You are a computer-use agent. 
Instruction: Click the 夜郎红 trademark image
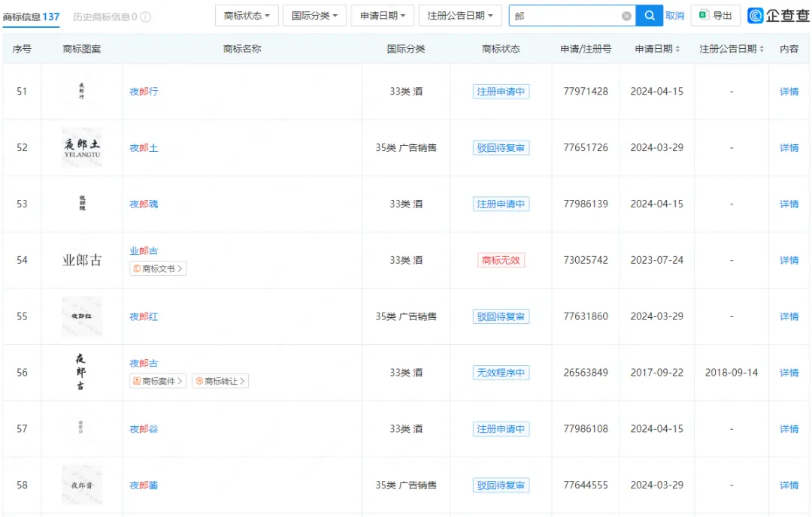tap(82, 316)
